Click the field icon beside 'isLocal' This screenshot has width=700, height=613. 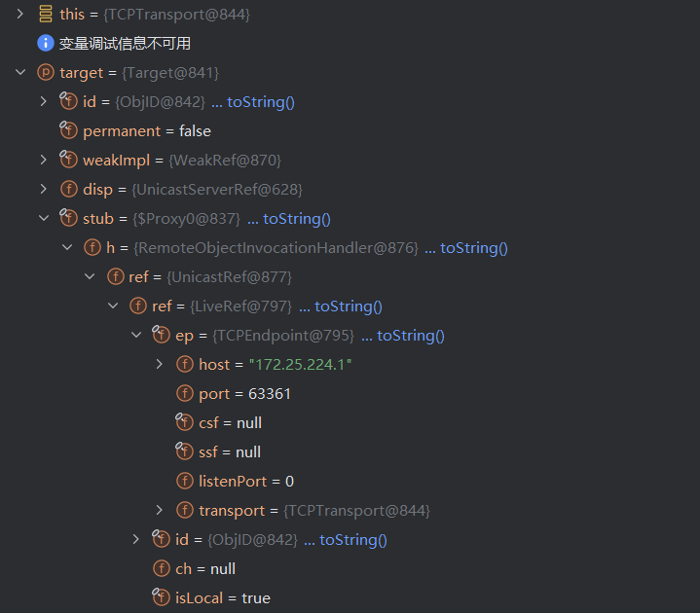pos(161,597)
